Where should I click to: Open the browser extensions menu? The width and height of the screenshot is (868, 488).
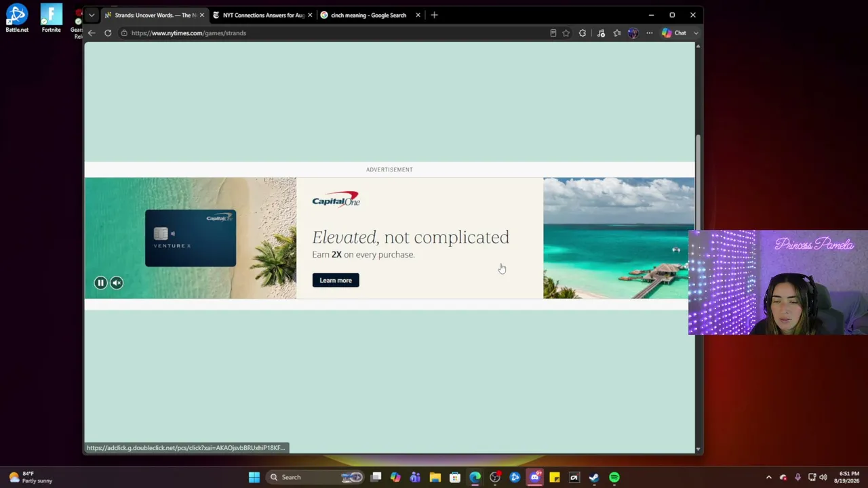pyautogui.click(x=583, y=33)
